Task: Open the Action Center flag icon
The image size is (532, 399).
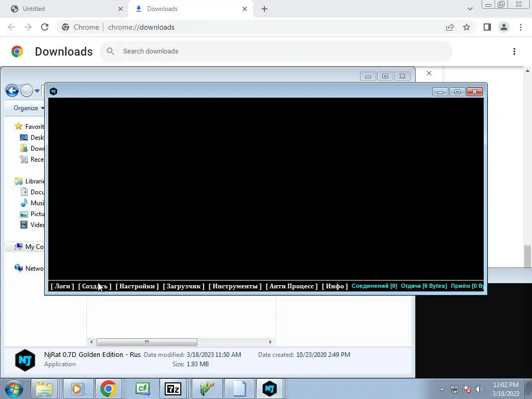Action: point(467,389)
